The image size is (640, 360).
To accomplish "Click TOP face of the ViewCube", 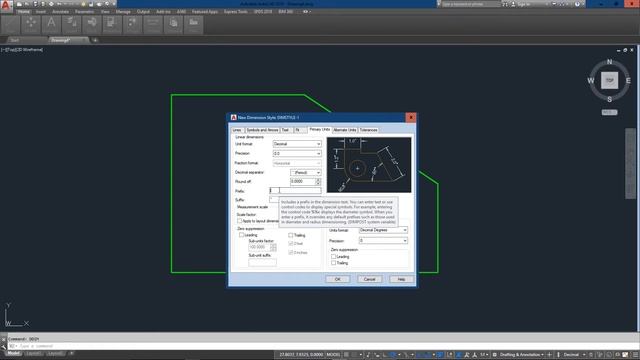I will (609, 80).
